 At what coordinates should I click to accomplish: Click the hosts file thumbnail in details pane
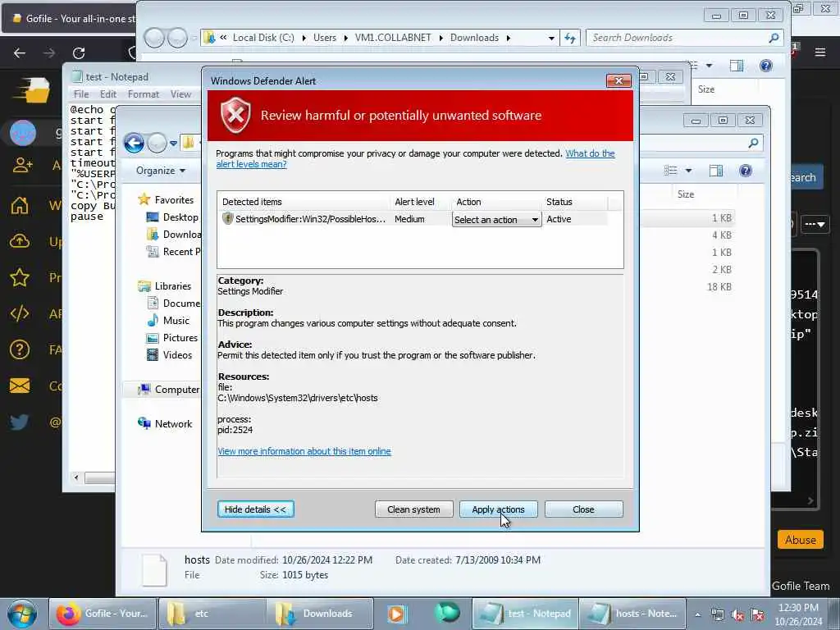(154, 569)
